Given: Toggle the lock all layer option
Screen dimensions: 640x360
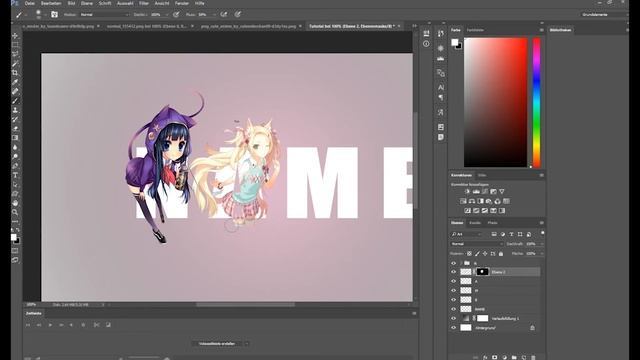Looking at the screenshot, I should (501, 253).
